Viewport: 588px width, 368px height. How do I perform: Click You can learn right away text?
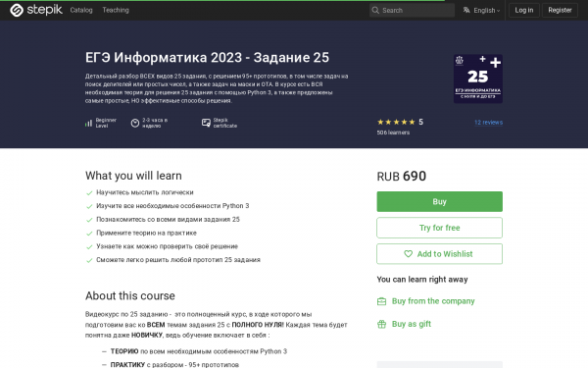point(422,280)
